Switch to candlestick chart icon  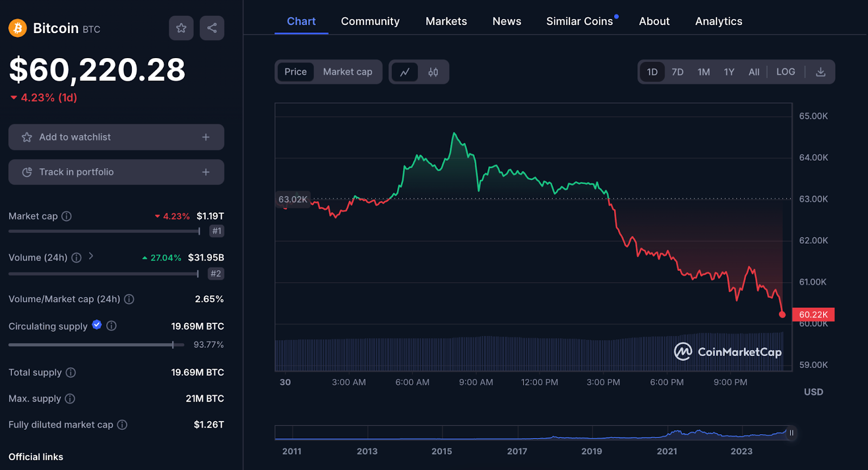[433, 72]
